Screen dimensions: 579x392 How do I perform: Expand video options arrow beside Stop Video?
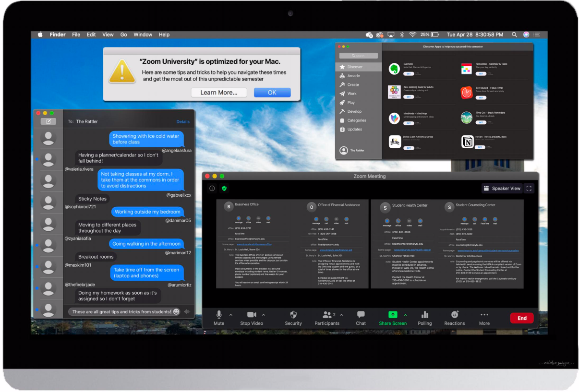263,315
